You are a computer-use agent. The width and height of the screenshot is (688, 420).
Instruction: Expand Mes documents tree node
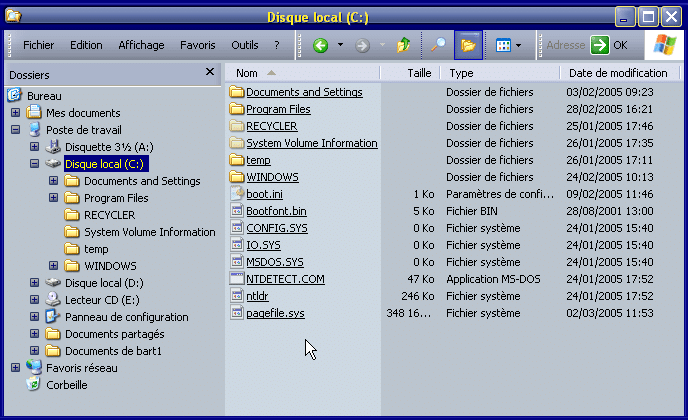tap(15, 113)
